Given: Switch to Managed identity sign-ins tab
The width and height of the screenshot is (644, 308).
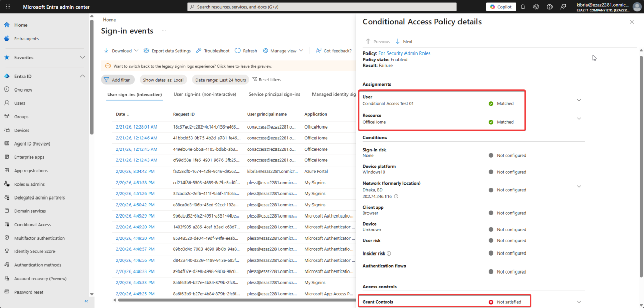Looking at the screenshot, I should click(x=334, y=95).
